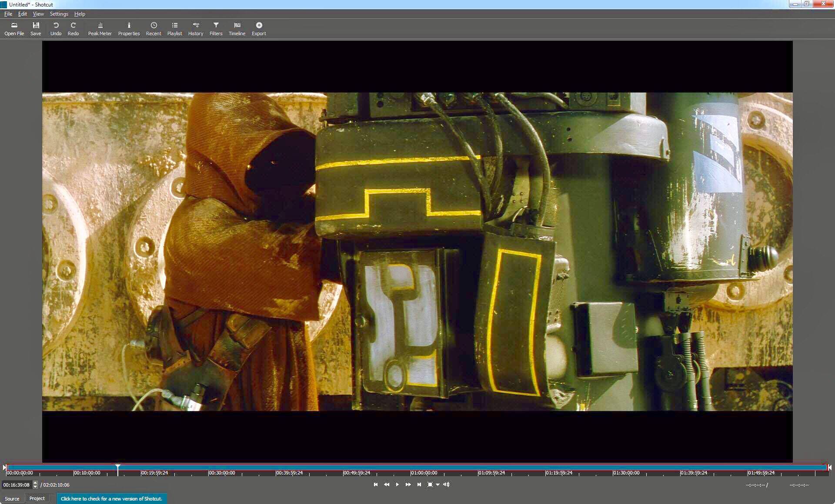The width and height of the screenshot is (835, 504).
Task: Show the Recent files panel
Action: click(154, 29)
